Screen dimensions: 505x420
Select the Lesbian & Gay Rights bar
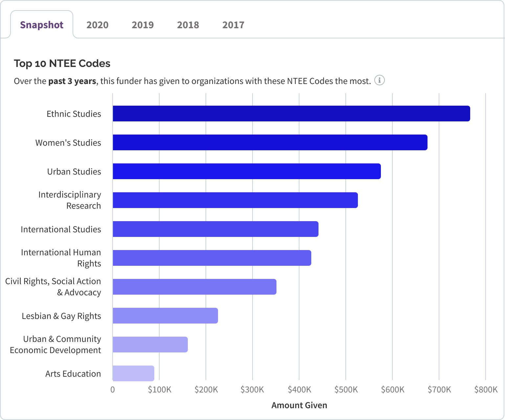[x=165, y=316]
